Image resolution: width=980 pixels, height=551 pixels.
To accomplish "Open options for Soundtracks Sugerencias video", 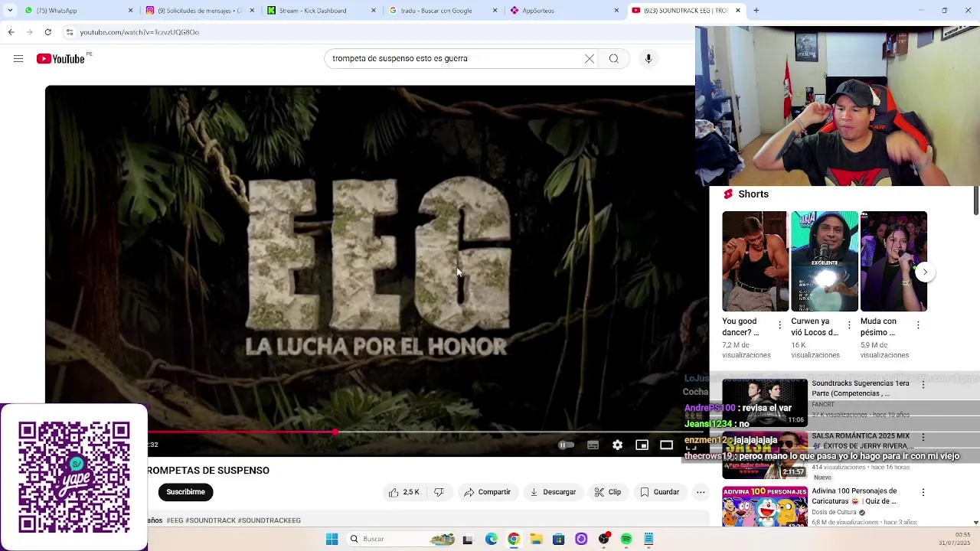I will click(923, 385).
